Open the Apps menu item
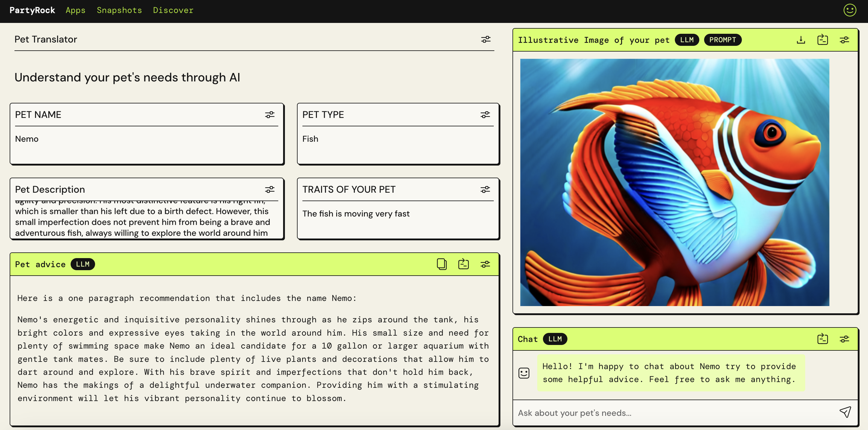 click(x=75, y=11)
